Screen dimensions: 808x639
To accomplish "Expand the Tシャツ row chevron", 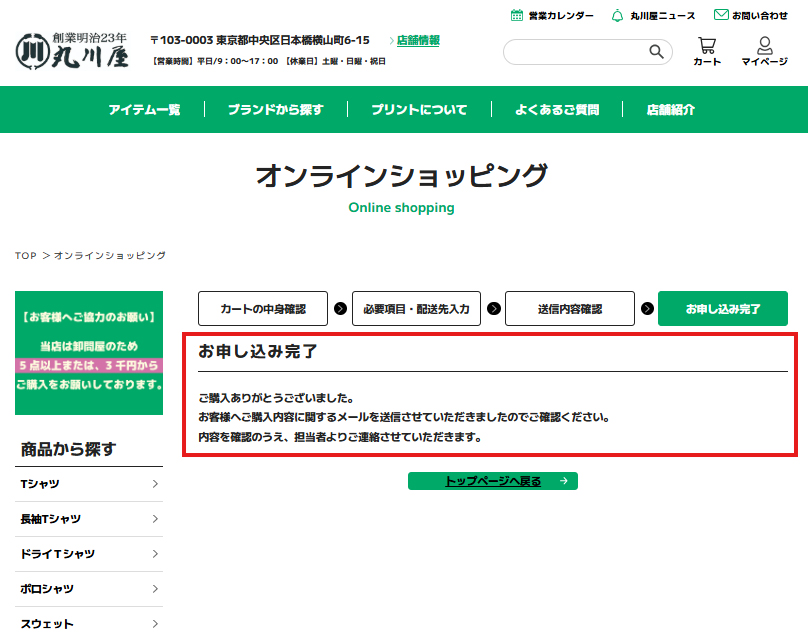I will 155,484.
